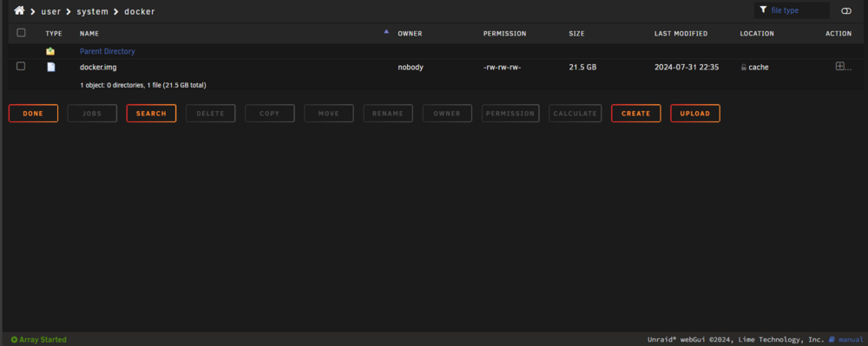868x346 pixels.
Task: Open the manual book icon
Action: (832, 339)
